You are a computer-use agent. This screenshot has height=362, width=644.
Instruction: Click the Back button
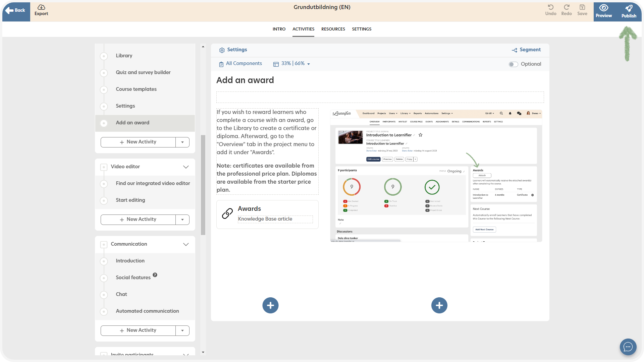pos(16,10)
